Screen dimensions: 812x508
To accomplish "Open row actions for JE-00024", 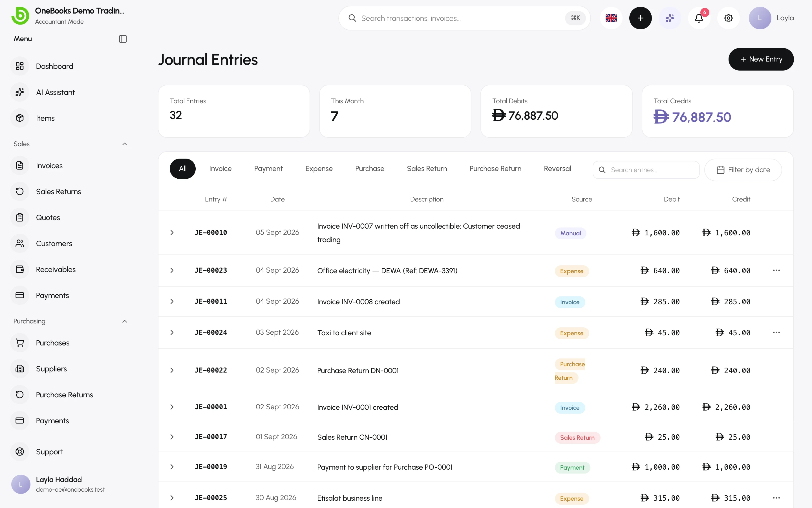I will 776,333.
